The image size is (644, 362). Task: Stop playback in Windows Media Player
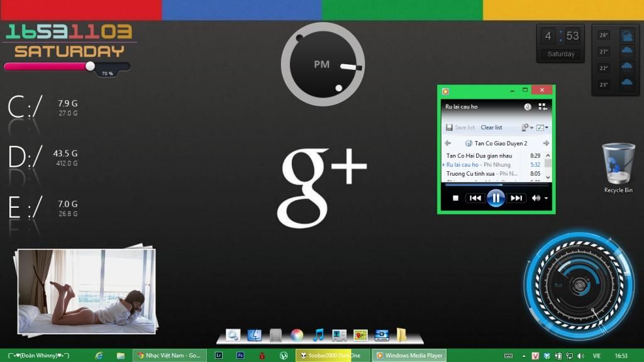455,198
